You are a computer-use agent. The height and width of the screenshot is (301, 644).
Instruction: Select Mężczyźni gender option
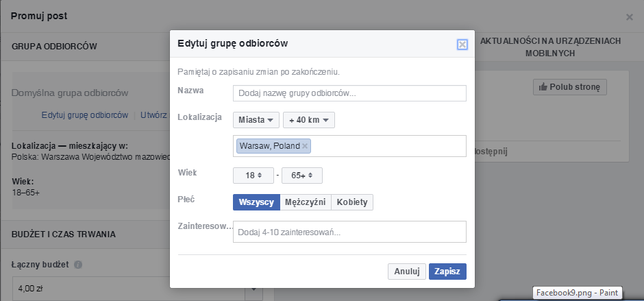tap(306, 202)
